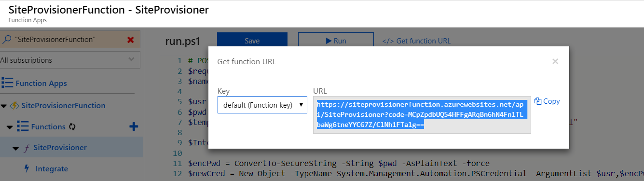Click the highlighted function URL text box

click(422, 115)
